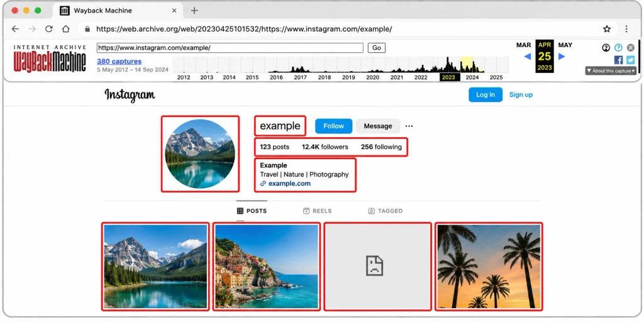This screenshot has height=322, width=644.
Task: Open the colorful coastal village post
Action: (x=267, y=267)
